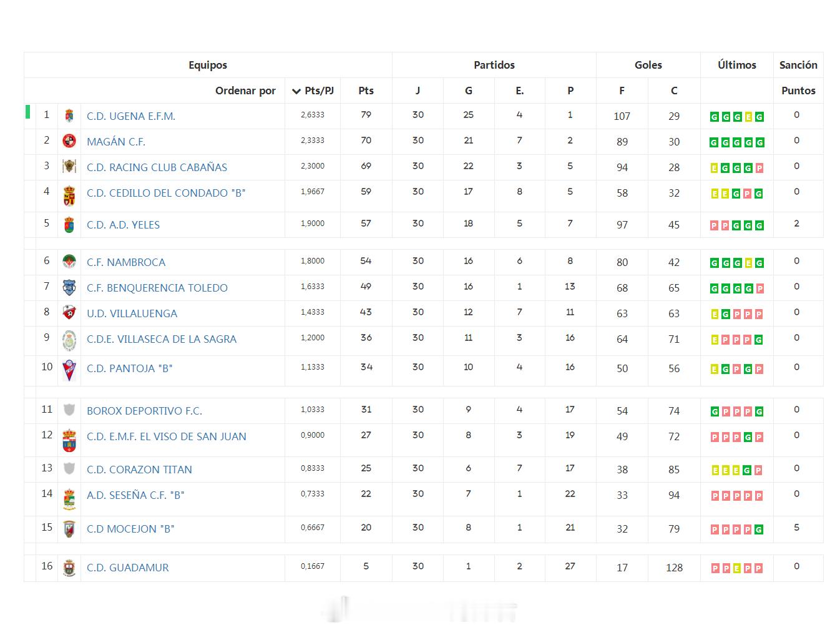Image resolution: width=840 pixels, height=630 pixels.
Task: Click the pink P result badge in RACING CLUB CABAÑAS row
Action: pyautogui.click(x=759, y=168)
